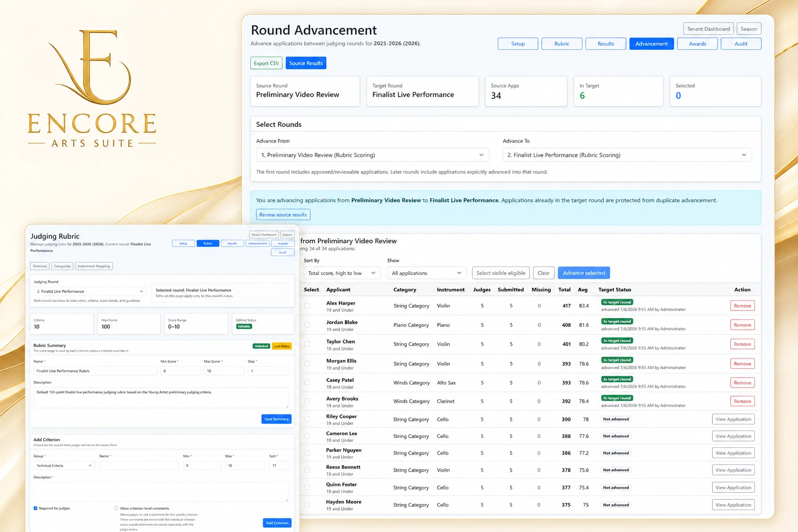798x532 pixels.
Task: Switch to Setup tab in Round Advancement
Action: [517, 44]
